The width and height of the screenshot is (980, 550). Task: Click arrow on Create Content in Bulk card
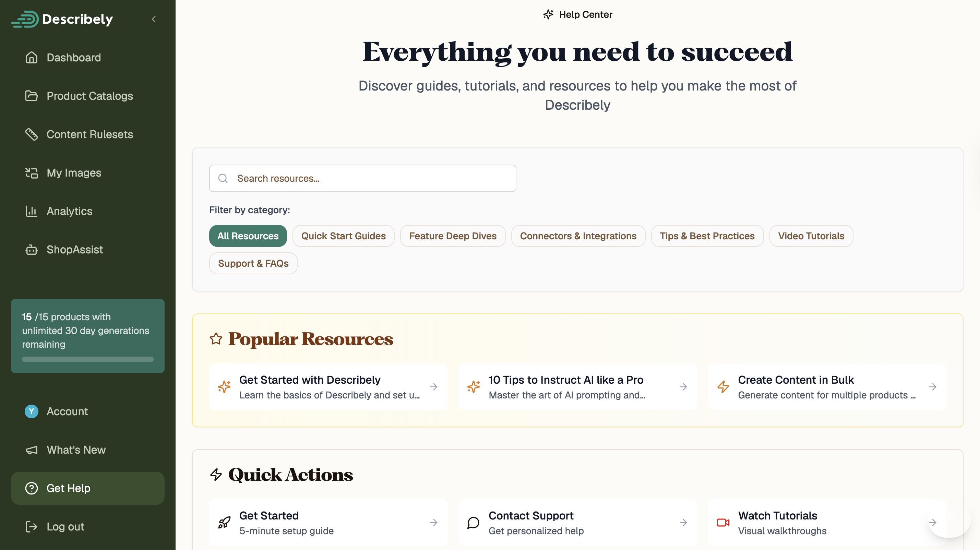pyautogui.click(x=932, y=387)
